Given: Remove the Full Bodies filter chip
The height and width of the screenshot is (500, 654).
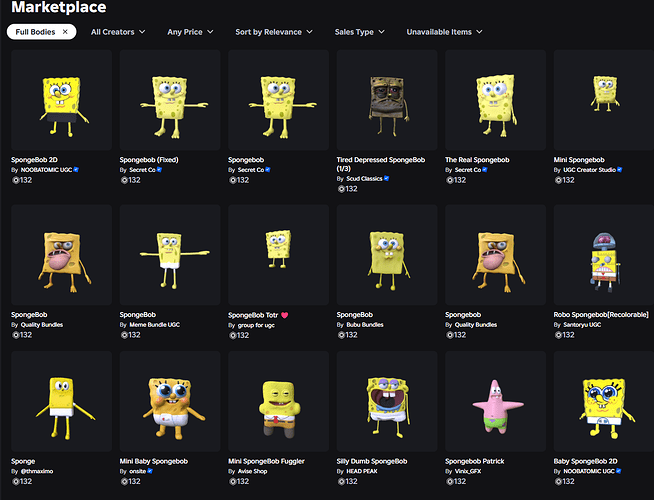Looking at the screenshot, I should click(65, 32).
